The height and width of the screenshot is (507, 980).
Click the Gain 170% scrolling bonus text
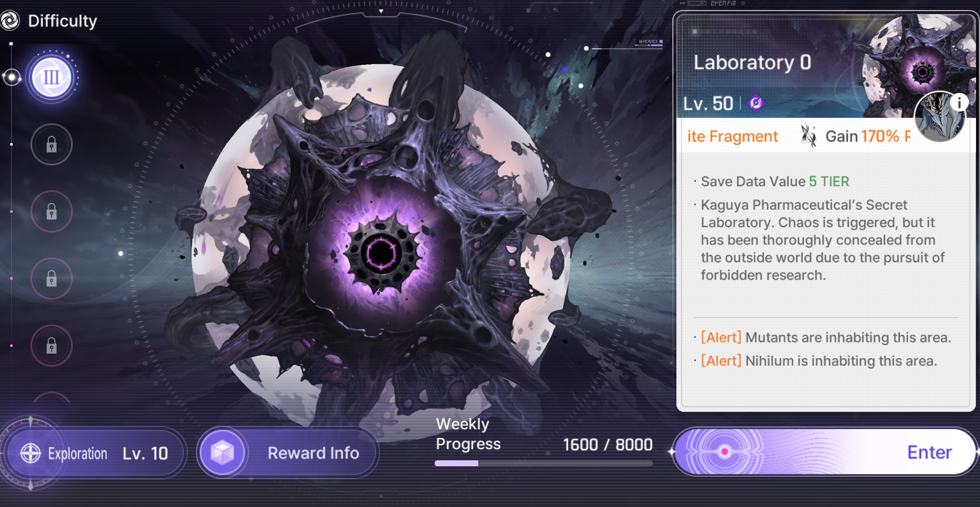tap(868, 136)
